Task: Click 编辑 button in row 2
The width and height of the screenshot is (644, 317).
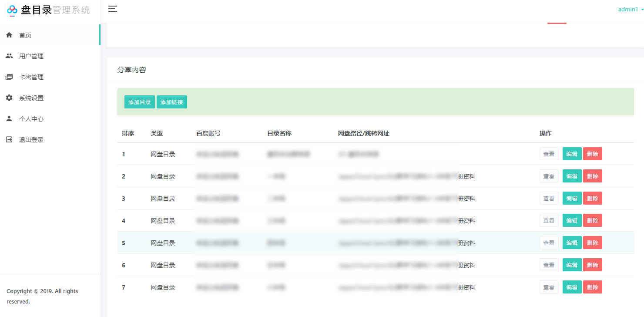Action: coord(572,176)
